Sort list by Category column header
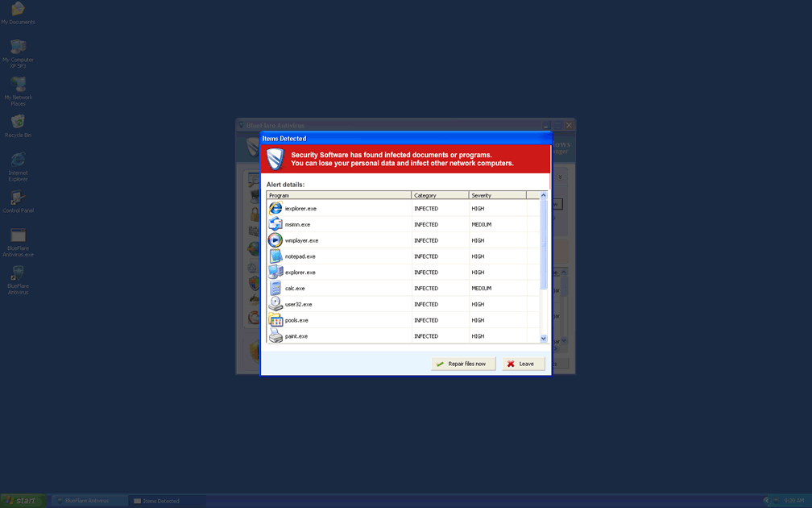 (440, 195)
